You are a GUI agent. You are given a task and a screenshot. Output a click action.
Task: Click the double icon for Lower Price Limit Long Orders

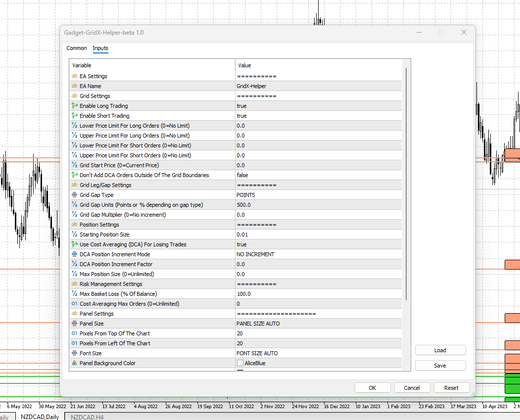coord(75,126)
